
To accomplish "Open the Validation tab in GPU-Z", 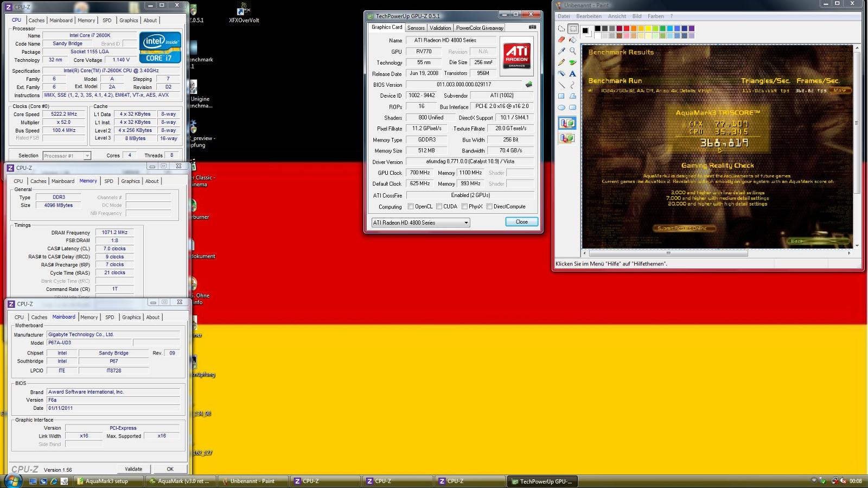I will (x=440, y=28).
